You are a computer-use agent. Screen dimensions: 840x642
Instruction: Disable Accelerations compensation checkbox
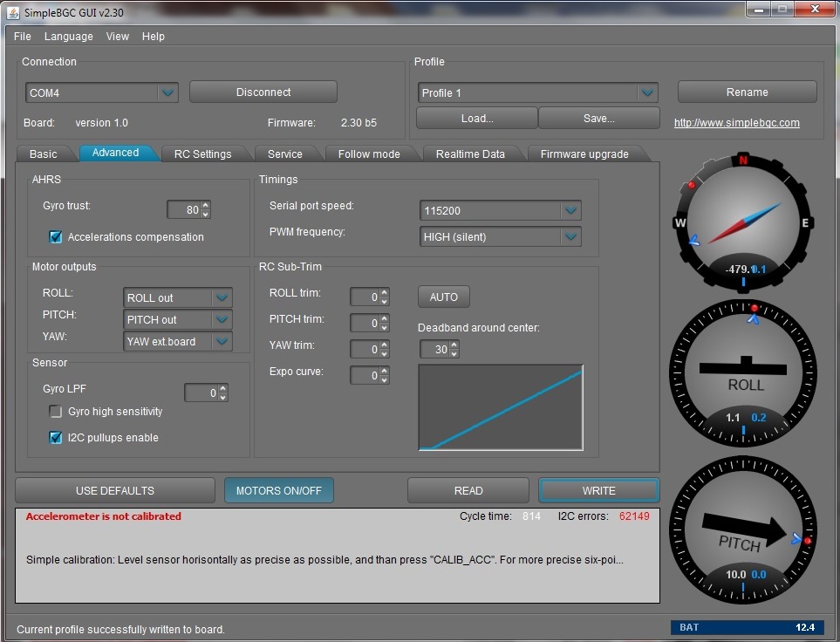click(x=56, y=237)
